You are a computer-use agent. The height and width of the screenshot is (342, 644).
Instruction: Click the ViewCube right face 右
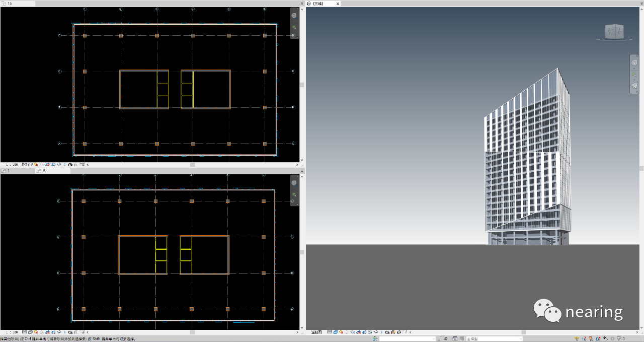point(620,31)
